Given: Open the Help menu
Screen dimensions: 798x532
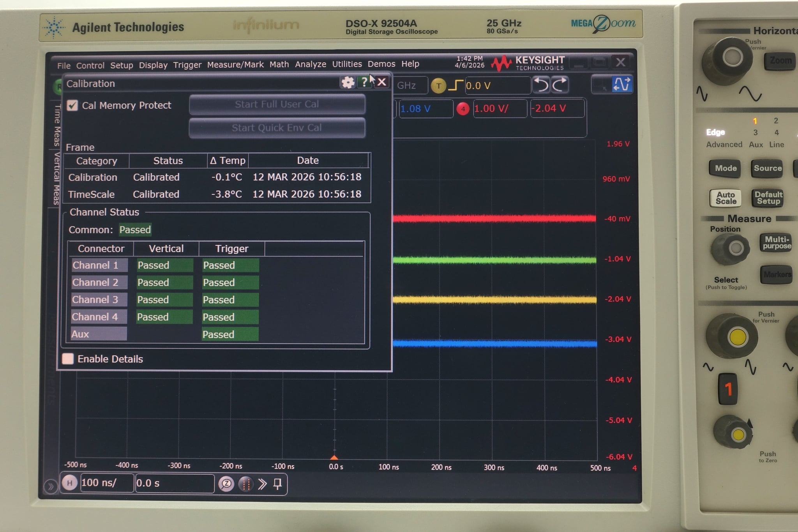Looking at the screenshot, I should coord(410,64).
